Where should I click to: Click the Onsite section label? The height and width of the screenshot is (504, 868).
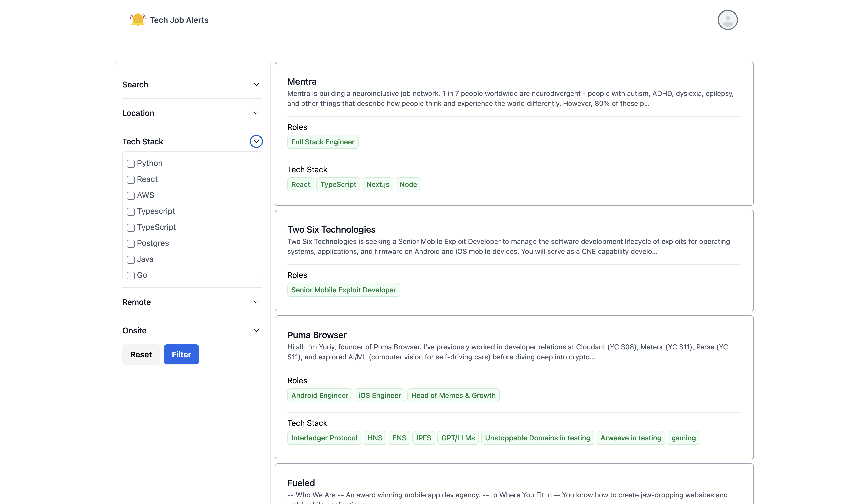point(135,331)
